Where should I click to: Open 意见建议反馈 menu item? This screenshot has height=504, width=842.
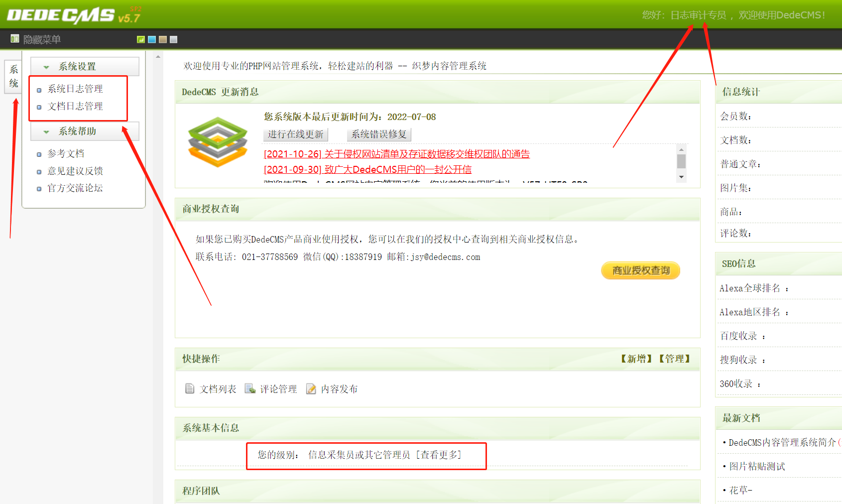point(75,171)
